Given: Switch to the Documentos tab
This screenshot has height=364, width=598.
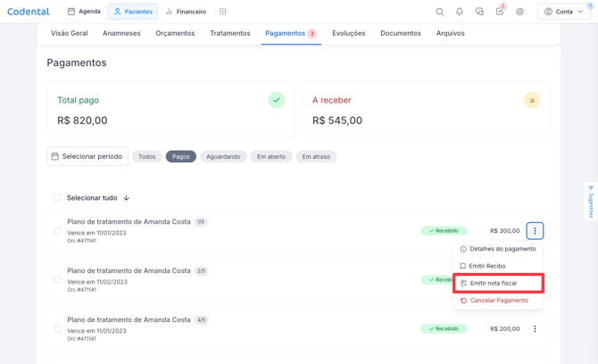Looking at the screenshot, I should point(401,33).
